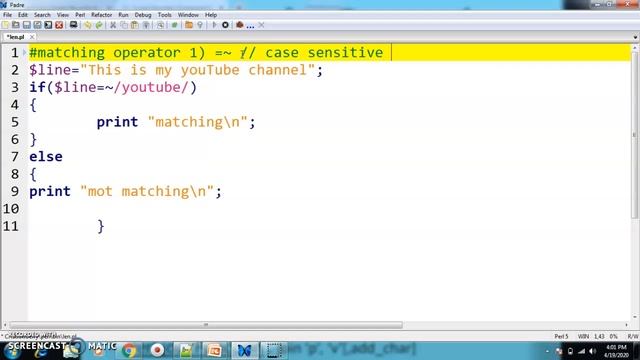640x360 pixels.
Task: Click the volume speaker tray icon
Action: pyautogui.click(x=592, y=351)
